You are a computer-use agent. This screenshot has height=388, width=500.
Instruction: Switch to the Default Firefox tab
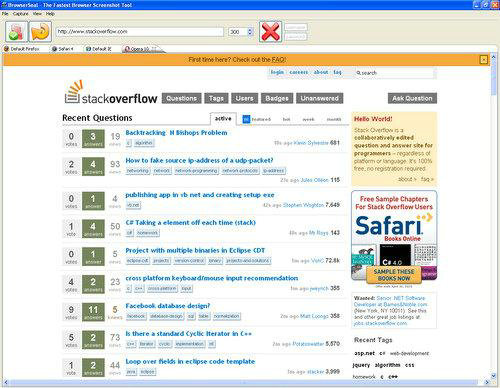click(x=22, y=49)
